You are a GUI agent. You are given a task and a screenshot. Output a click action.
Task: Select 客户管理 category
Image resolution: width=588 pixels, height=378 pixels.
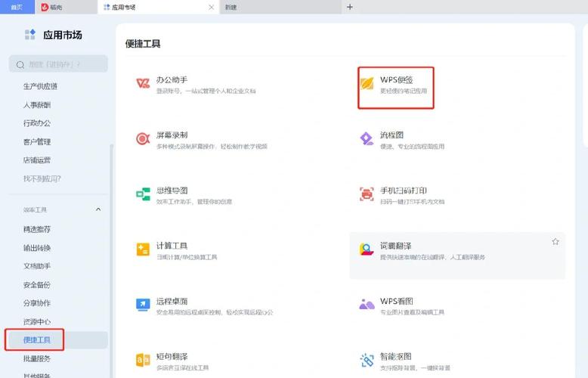[37, 142]
